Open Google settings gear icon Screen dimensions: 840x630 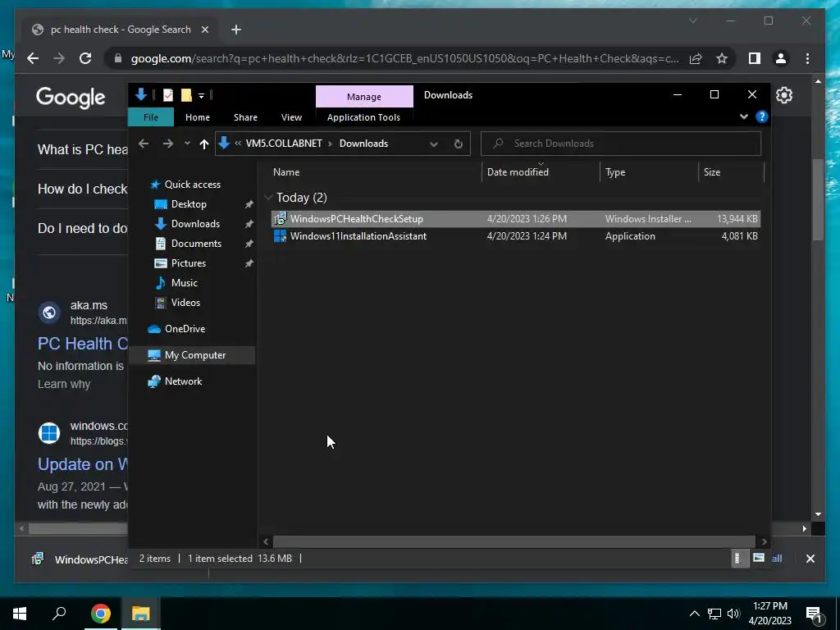click(783, 95)
